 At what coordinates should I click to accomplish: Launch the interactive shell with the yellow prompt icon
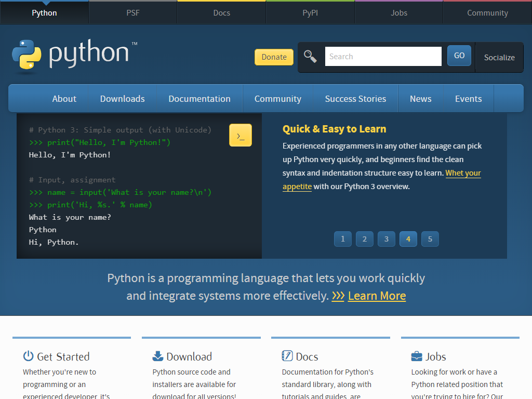click(241, 135)
